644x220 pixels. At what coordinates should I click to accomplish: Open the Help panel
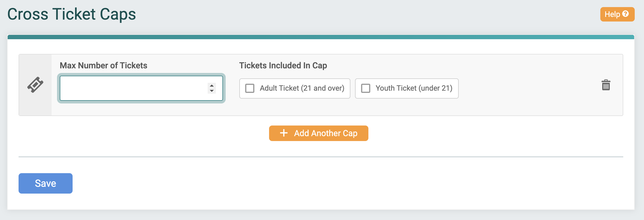[617, 14]
